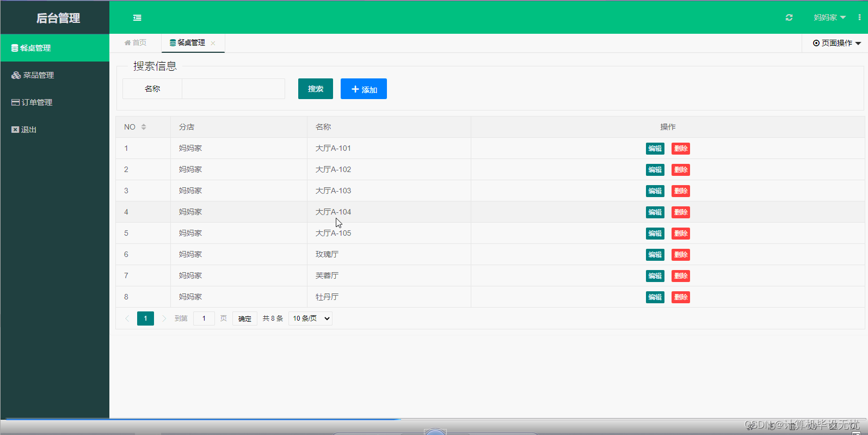
Task: Select the 玫瑰厅 name cell
Action: (x=389, y=254)
